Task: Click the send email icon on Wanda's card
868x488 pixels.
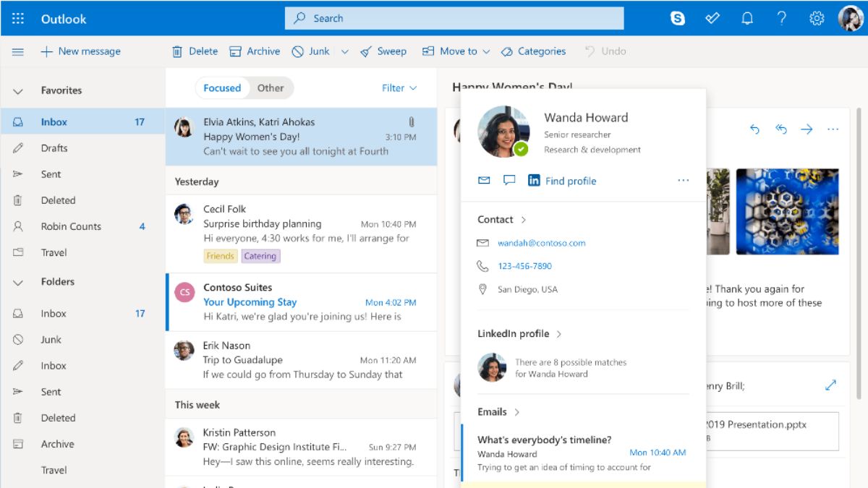Action: pos(484,181)
